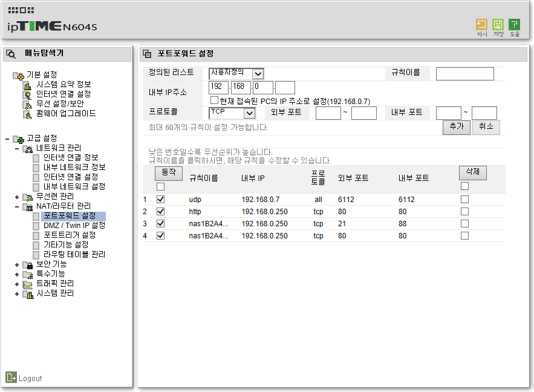Open 기타기능 설정 menu item
Image resolution: width=534 pixels, height=392 pixels.
(66, 245)
